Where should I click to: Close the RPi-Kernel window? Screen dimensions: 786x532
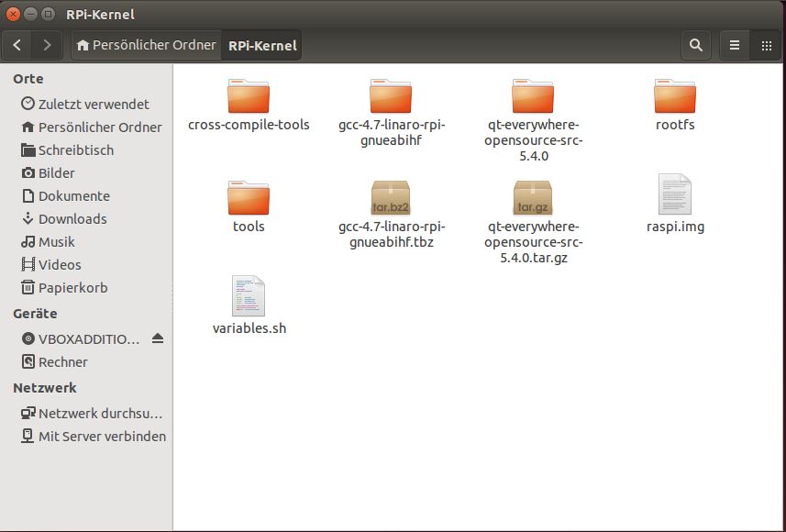13,15
